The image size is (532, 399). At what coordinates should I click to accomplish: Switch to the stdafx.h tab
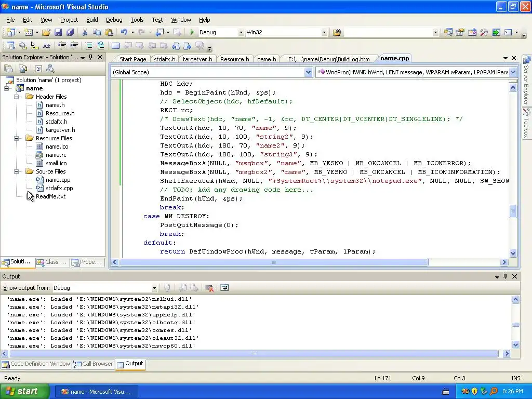click(x=165, y=59)
